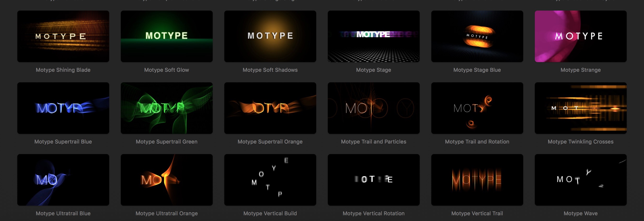Click the "Motype Supertrail Orange" caption
Image resolution: width=644 pixels, height=221 pixels.
pos(270,142)
